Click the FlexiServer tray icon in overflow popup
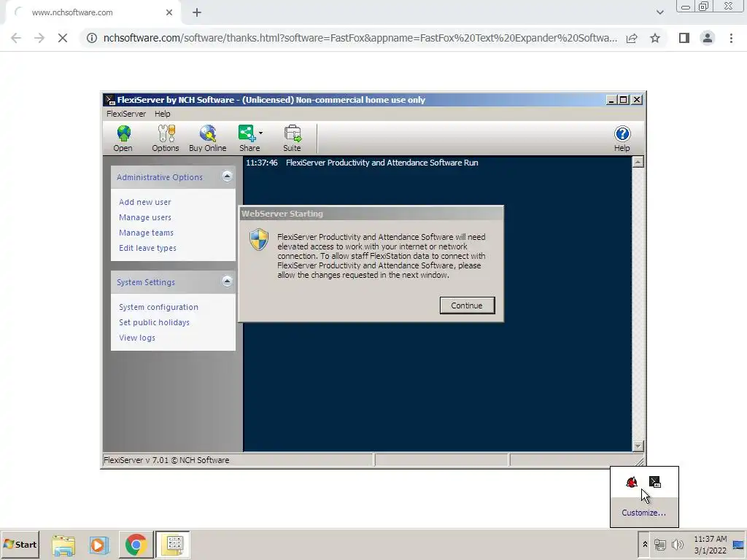This screenshot has height=560, width=747. (655, 482)
